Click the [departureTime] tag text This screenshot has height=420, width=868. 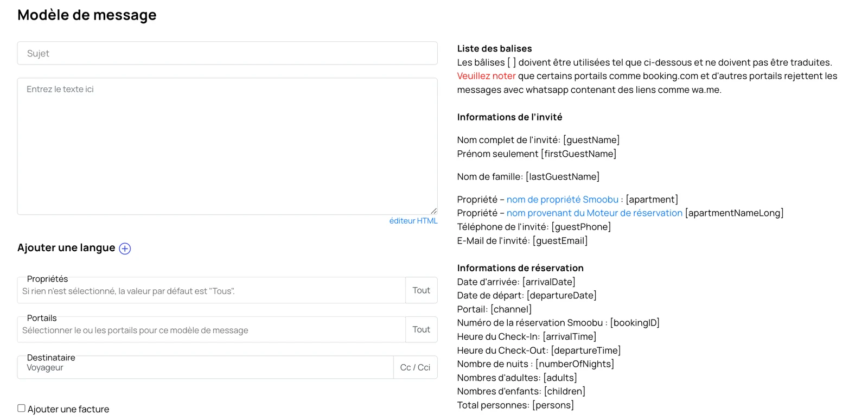coord(586,351)
